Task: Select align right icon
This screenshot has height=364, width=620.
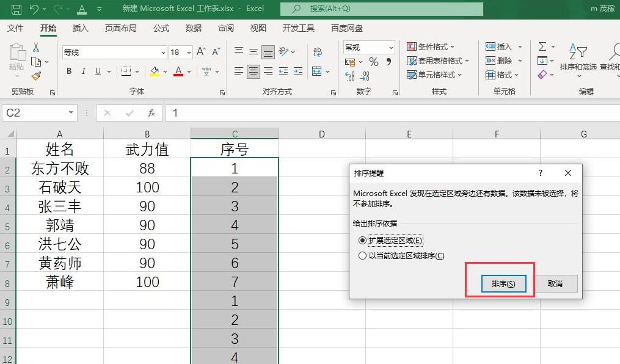Action: coord(268,71)
